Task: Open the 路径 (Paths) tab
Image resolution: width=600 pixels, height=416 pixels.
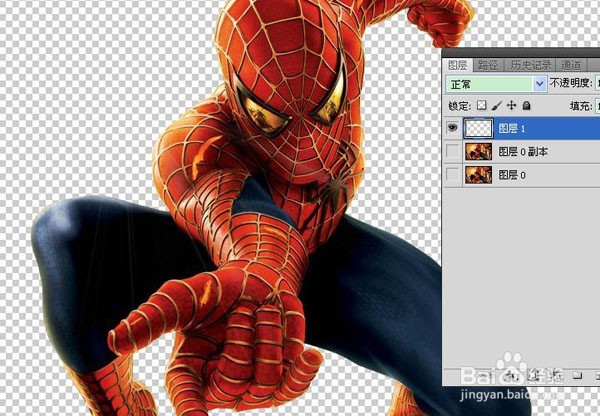Action: click(488, 65)
